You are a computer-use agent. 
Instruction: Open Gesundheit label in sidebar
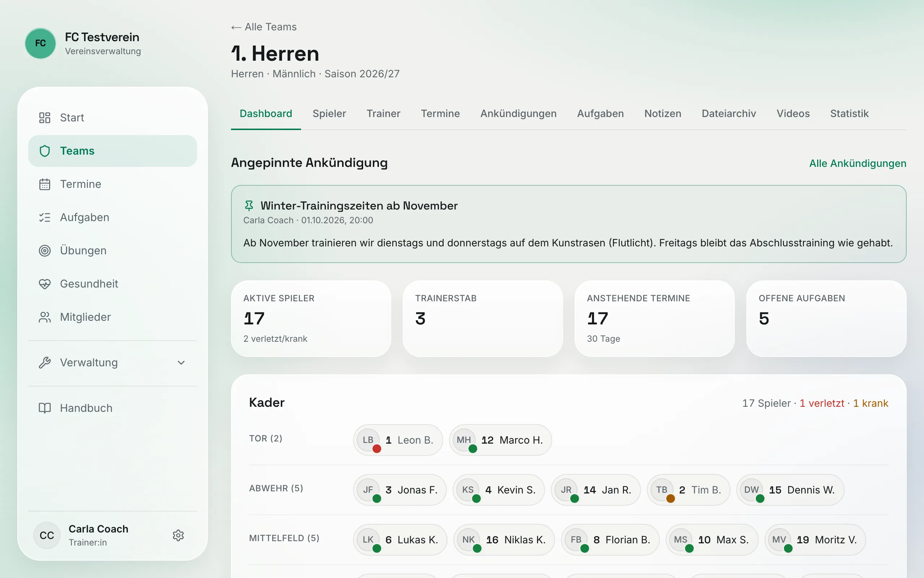coord(89,284)
